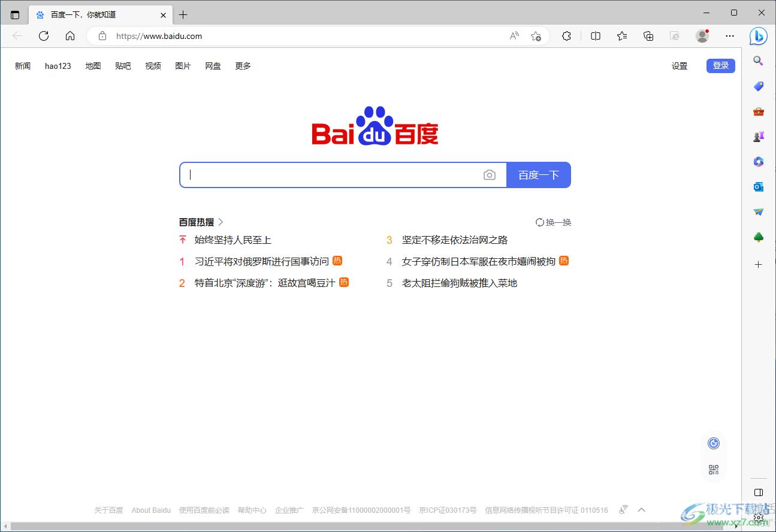Open 设置 dropdown on Baidu
This screenshot has height=532, width=776.
point(679,66)
